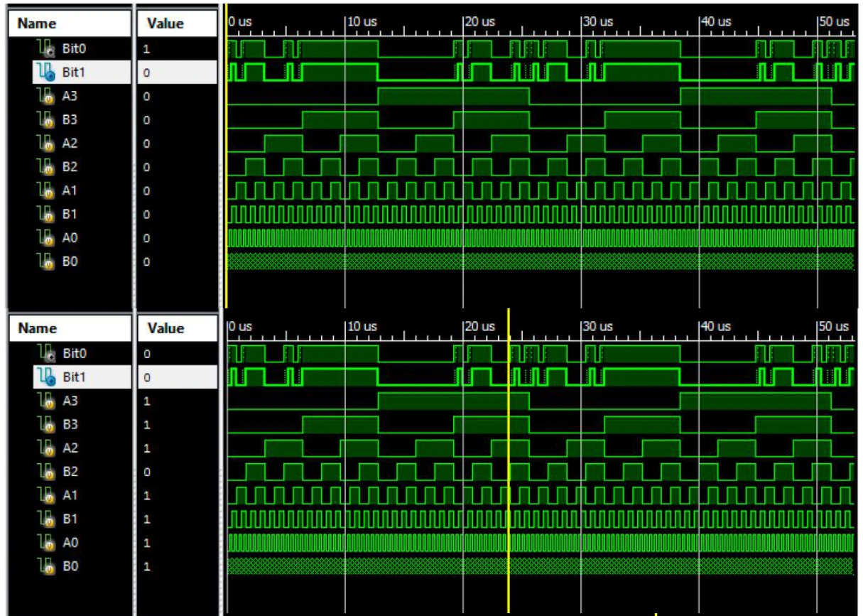Click the B2 signal icon in upper panel
Screen dimensions: 863x616
click(45, 168)
